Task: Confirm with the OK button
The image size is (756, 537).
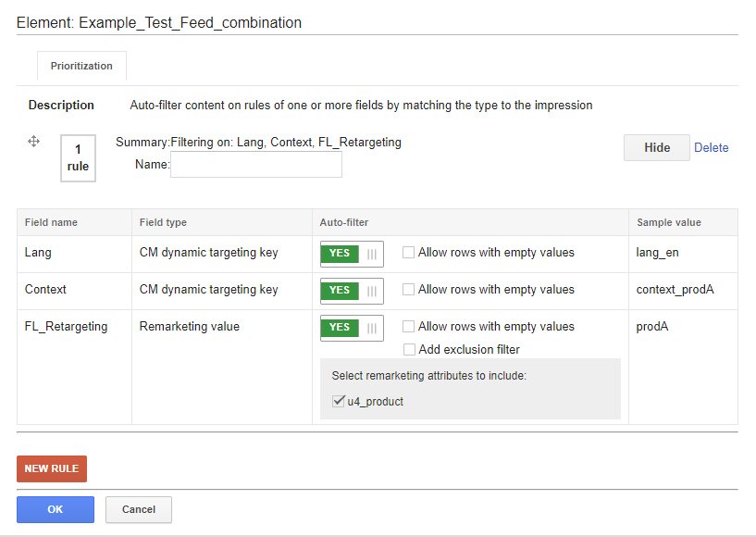Action: coord(56,509)
